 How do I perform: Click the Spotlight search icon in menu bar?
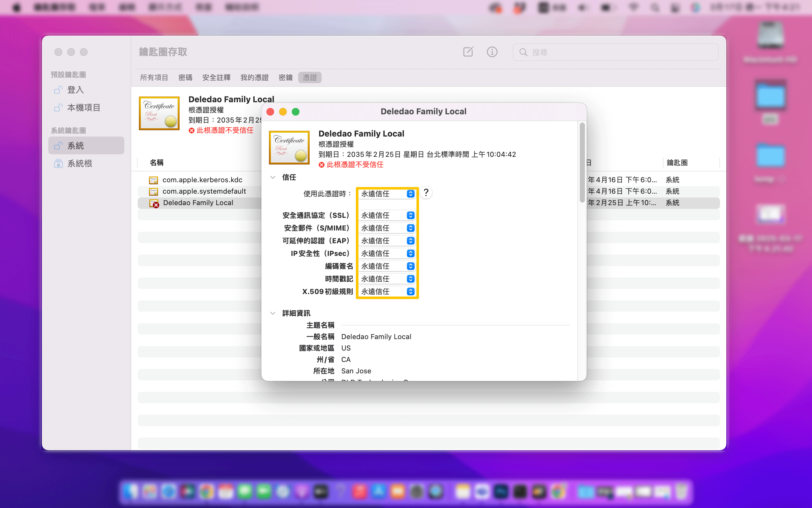tap(654, 7)
